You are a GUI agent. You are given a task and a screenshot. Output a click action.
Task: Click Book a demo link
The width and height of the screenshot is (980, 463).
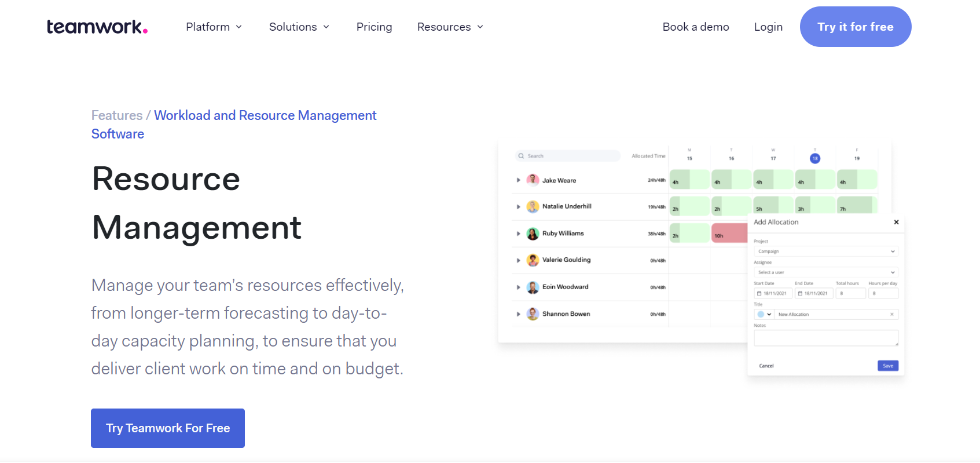coord(696,27)
